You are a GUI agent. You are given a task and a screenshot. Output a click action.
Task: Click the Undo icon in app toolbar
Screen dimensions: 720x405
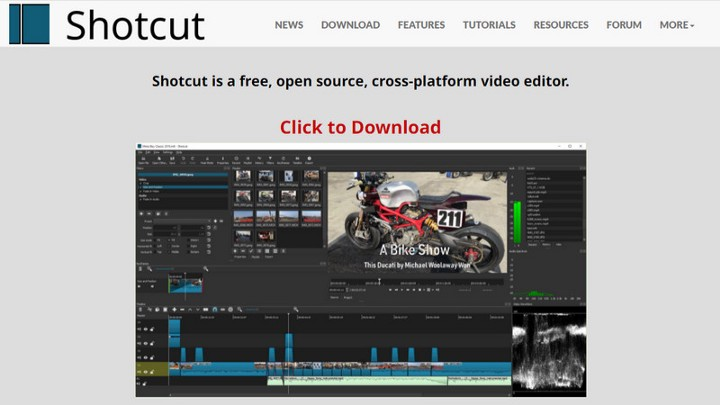(x=183, y=160)
